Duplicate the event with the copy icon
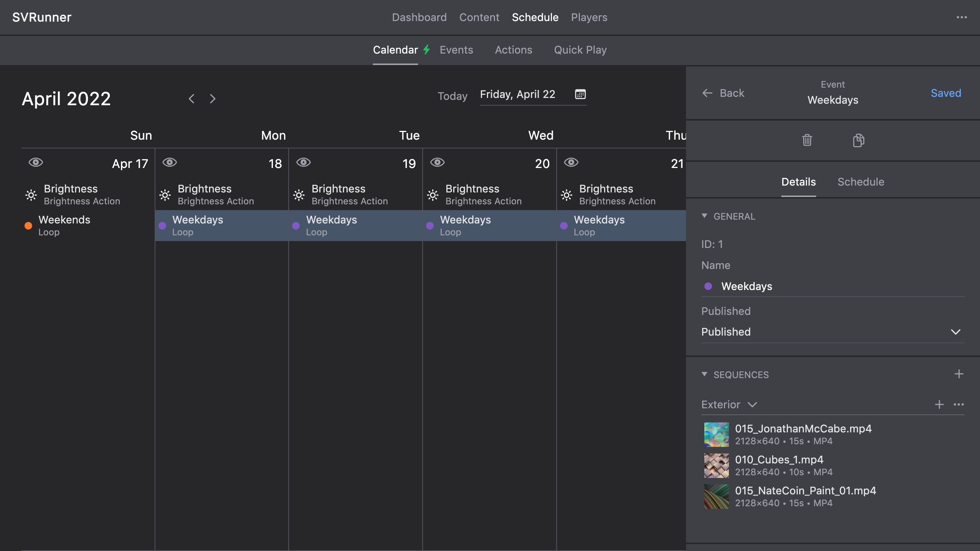Viewport: 980px width, 551px height. coord(858,140)
